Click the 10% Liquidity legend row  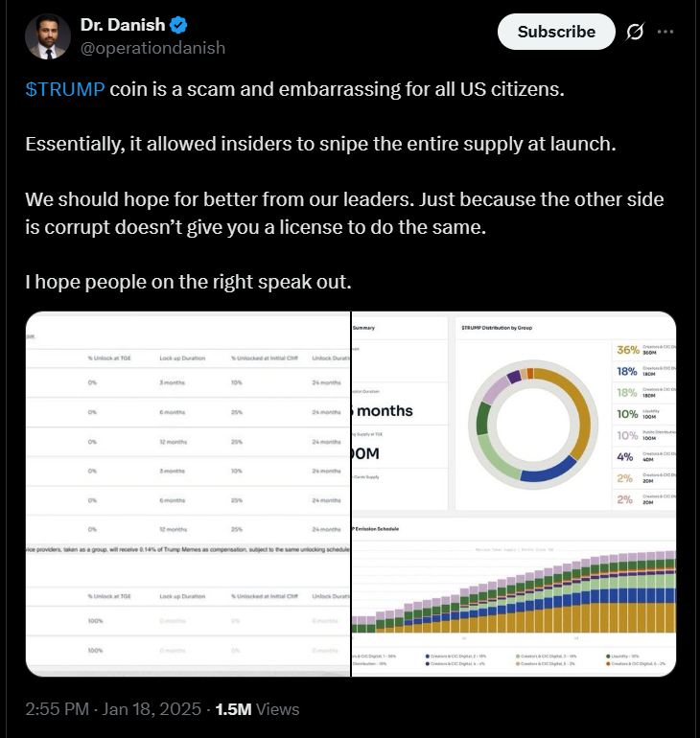643,414
